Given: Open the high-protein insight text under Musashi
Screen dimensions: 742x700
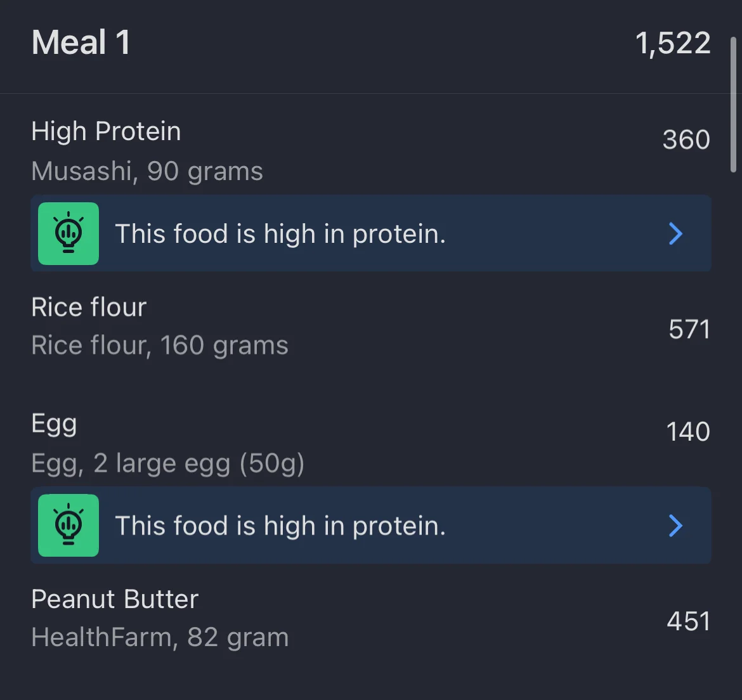Looking at the screenshot, I should [x=280, y=234].
